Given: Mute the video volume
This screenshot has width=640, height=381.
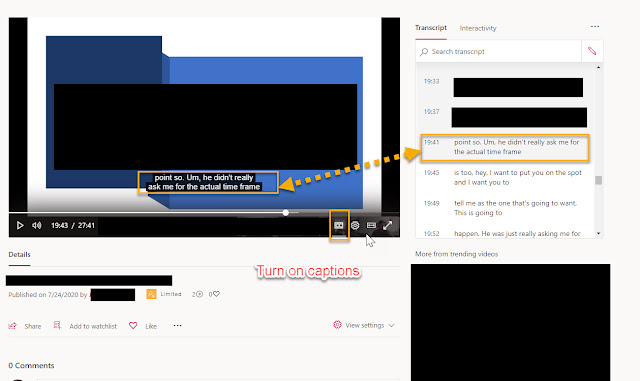Looking at the screenshot, I should (37, 225).
